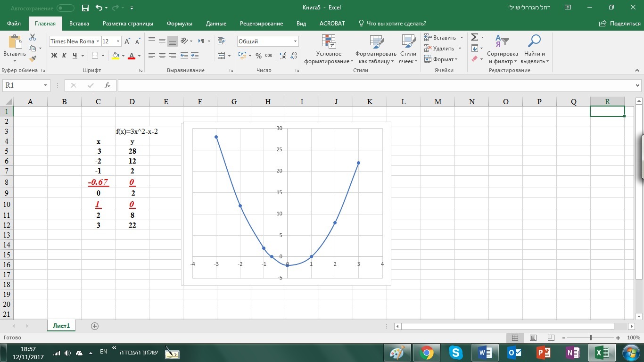The height and width of the screenshot is (362, 644).
Task: Open the font name dropdown
Action: pyautogui.click(x=98, y=41)
